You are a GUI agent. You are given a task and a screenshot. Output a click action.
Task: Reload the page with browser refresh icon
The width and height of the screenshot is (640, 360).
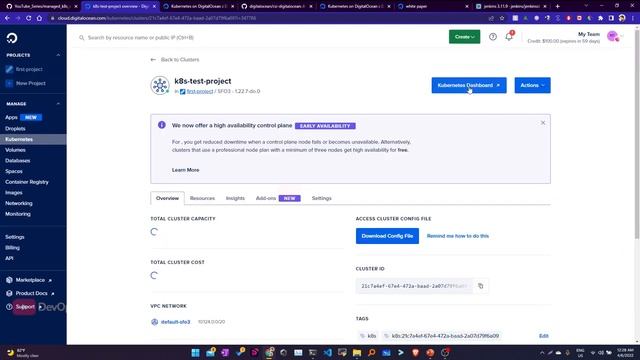click(x=29, y=18)
